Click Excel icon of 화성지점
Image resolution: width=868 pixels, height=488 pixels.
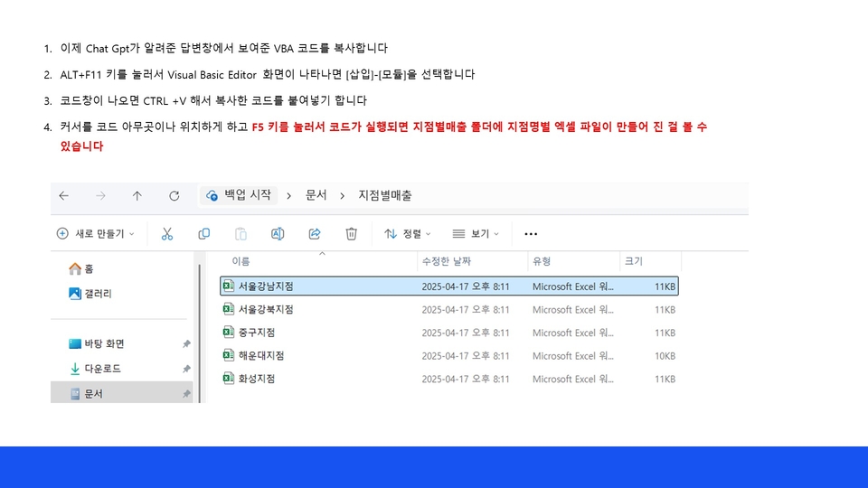pos(228,379)
